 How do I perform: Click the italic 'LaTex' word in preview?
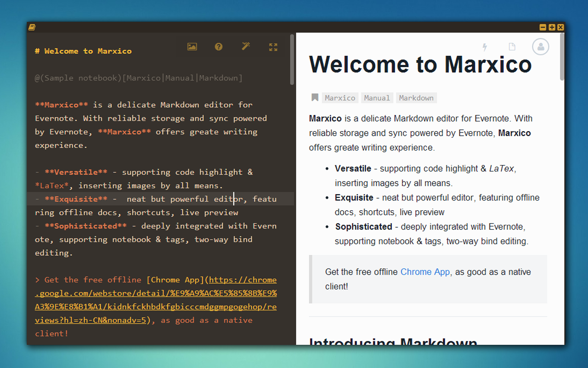pyautogui.click(x=501, y=168)
